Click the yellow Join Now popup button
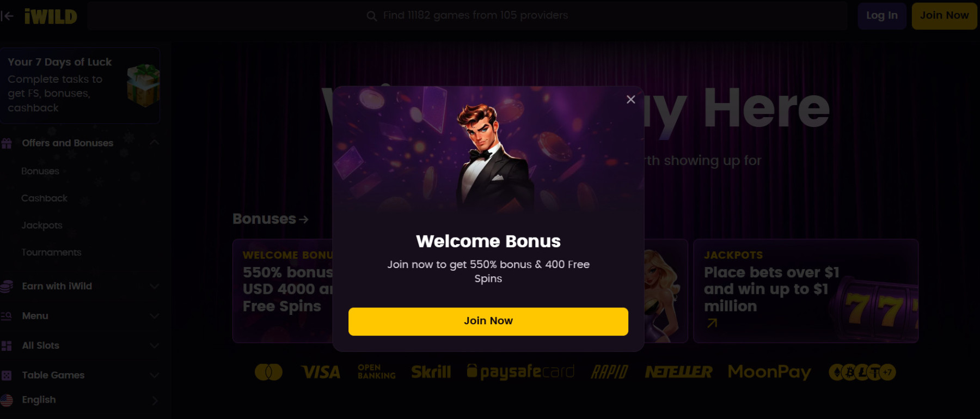 488,321
